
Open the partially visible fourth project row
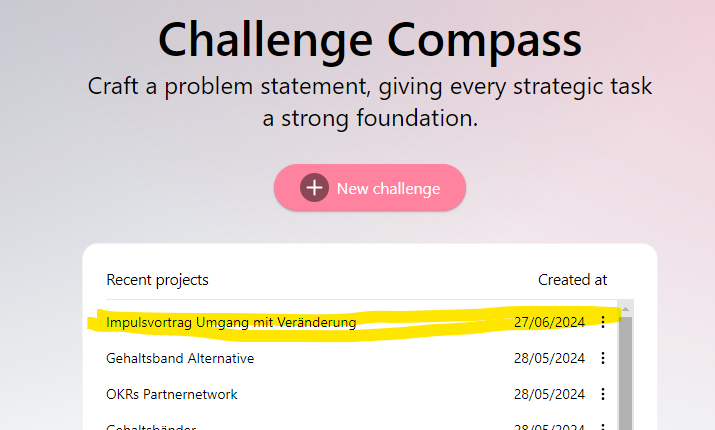(x=151, y=427)
